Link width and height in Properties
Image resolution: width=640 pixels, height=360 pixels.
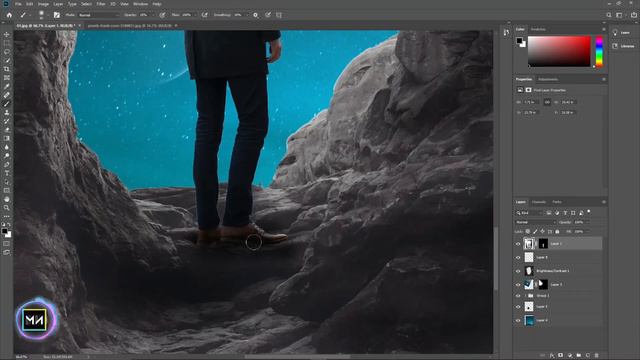(x=547, y=102)
